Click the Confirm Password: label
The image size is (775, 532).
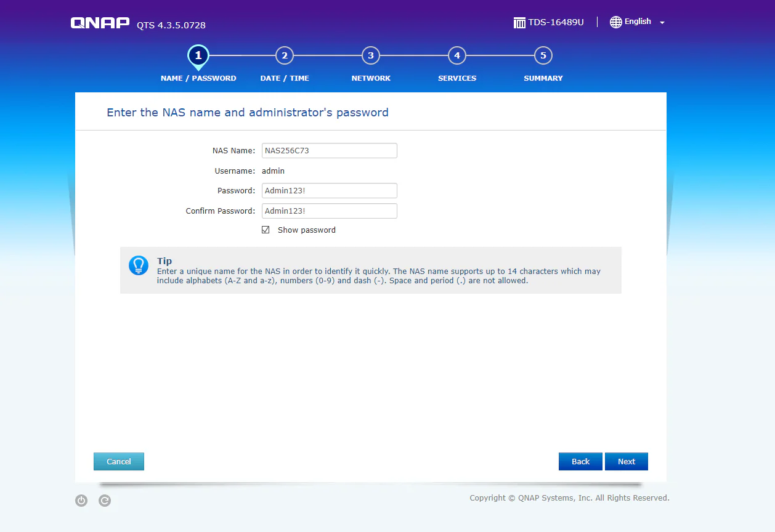pyautogui.click(x=221, y=211)
